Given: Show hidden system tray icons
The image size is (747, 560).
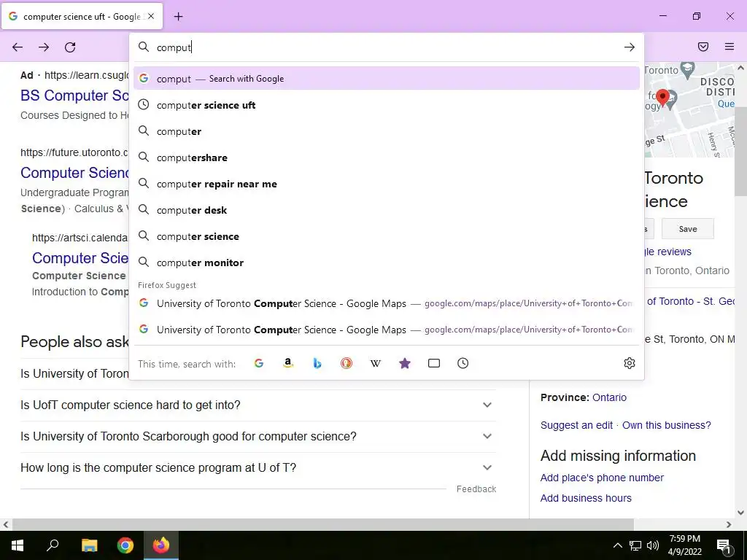Looking at the screenshot, I should (617, 545).
